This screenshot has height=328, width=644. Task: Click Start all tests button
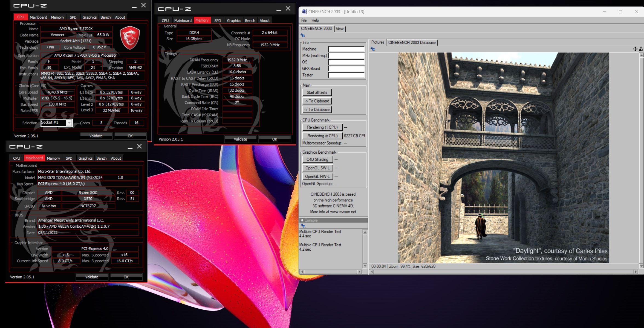(x=317, y=92)
